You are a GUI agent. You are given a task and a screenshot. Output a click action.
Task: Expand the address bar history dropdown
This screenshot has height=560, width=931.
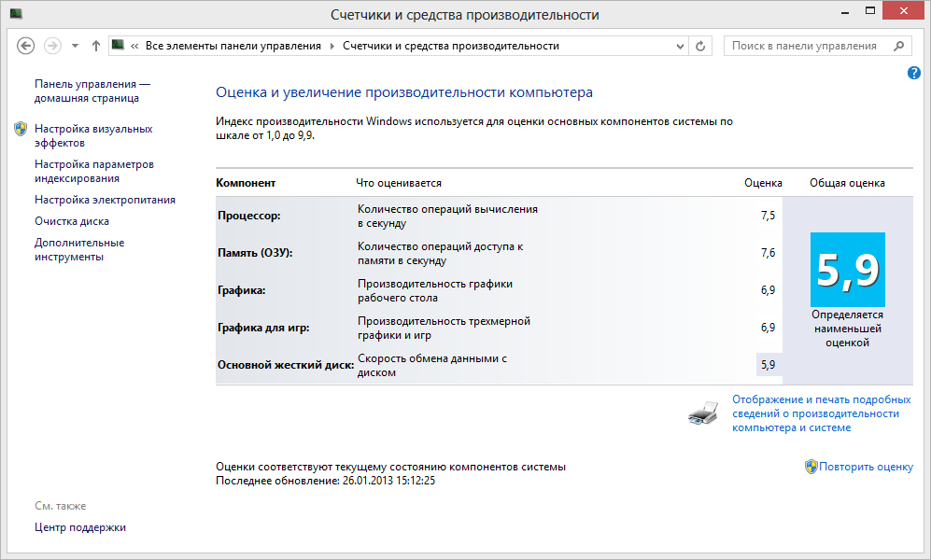pos(681,47)
